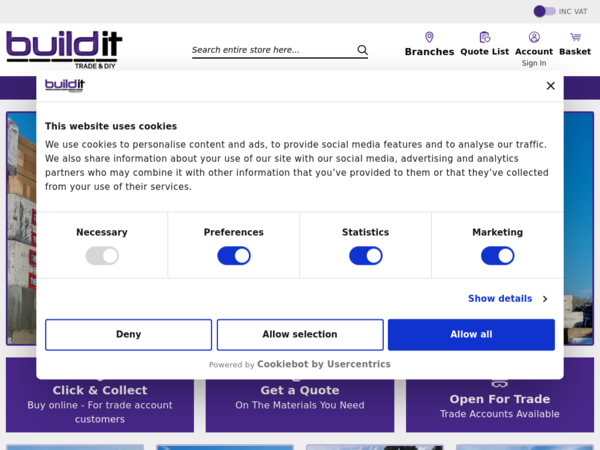Expand Show details

click(x=508, y=298)
